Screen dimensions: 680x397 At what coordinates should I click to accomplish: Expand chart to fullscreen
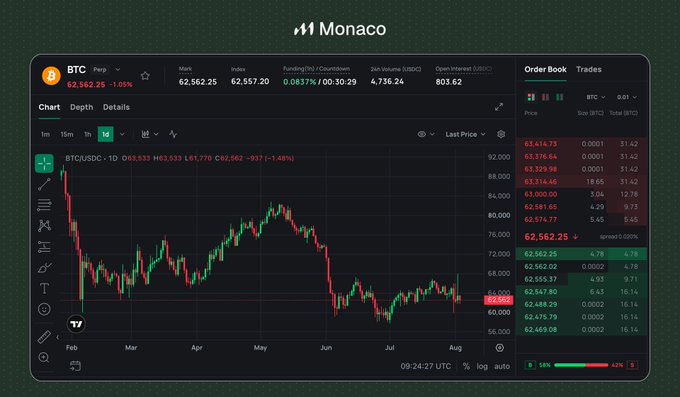pyautogui.click(x=499, y=107)
